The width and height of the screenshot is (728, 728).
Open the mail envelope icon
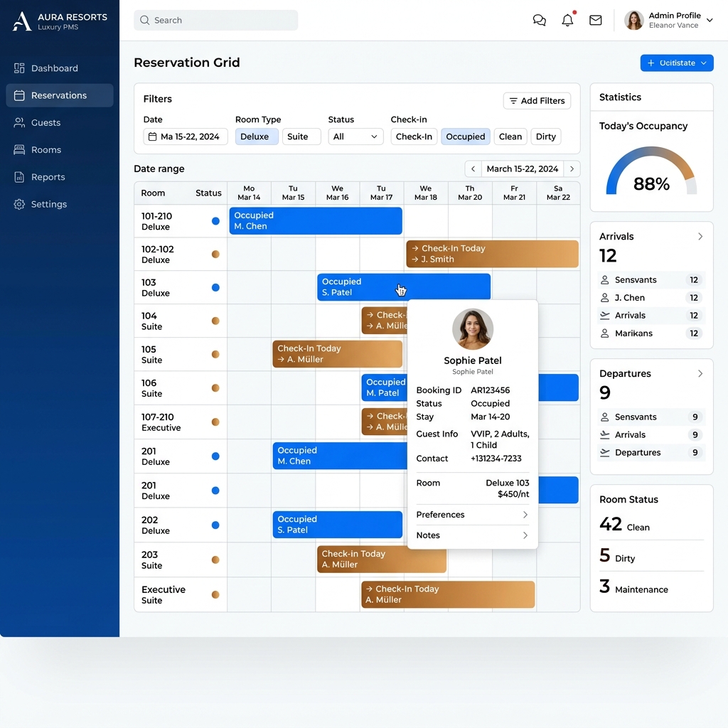(x=595, y=20)
